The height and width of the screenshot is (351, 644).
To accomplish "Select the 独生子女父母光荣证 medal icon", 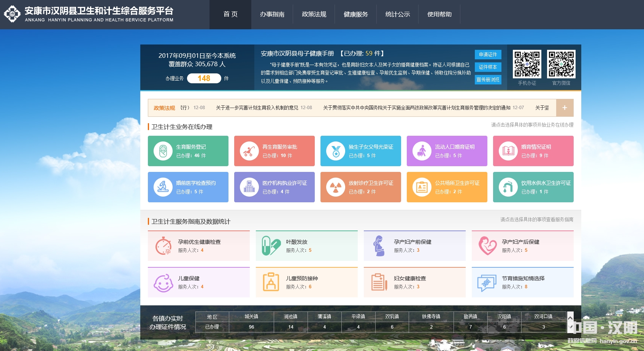I will point(336,151).
